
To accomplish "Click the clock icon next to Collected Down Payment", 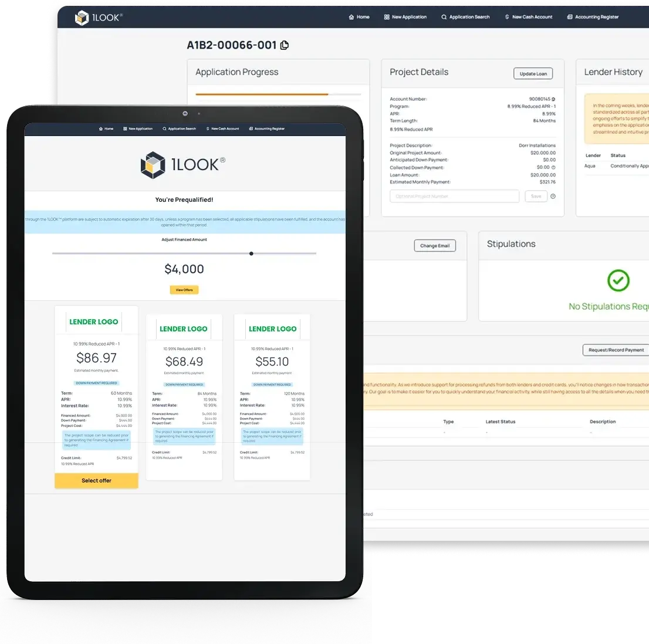I will tap(553, 167).
